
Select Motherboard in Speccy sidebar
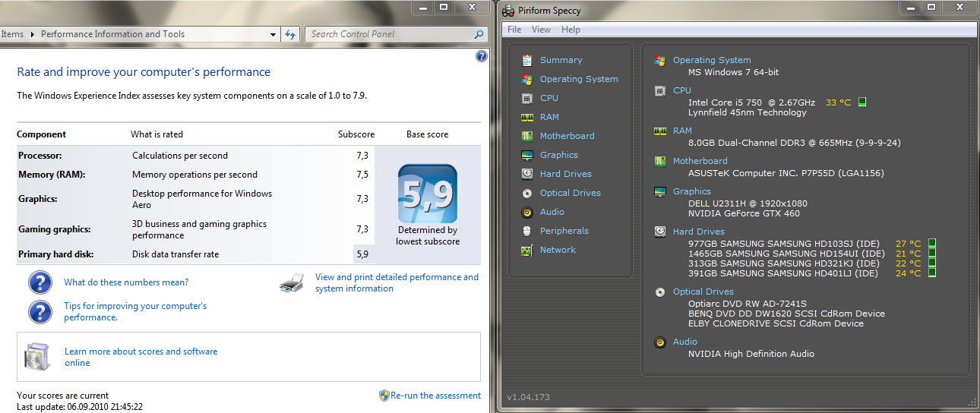click(567, 136)
